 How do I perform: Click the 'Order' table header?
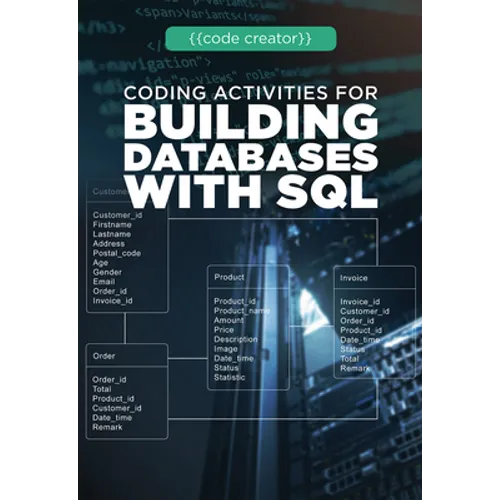(104, 356)
